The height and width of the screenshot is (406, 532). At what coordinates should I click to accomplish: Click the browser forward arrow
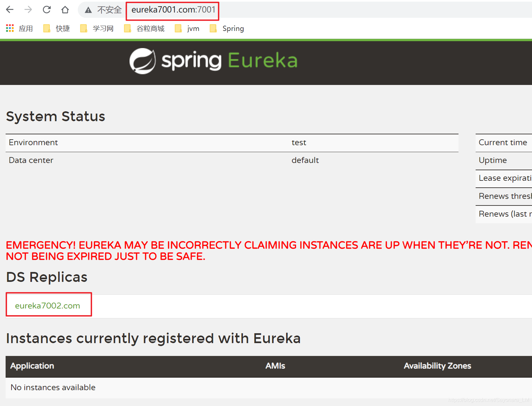point(28,10)
